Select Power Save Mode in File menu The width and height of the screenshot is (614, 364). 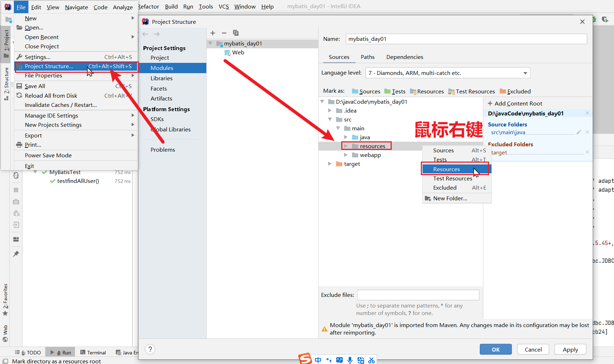(x=76, y=156)
